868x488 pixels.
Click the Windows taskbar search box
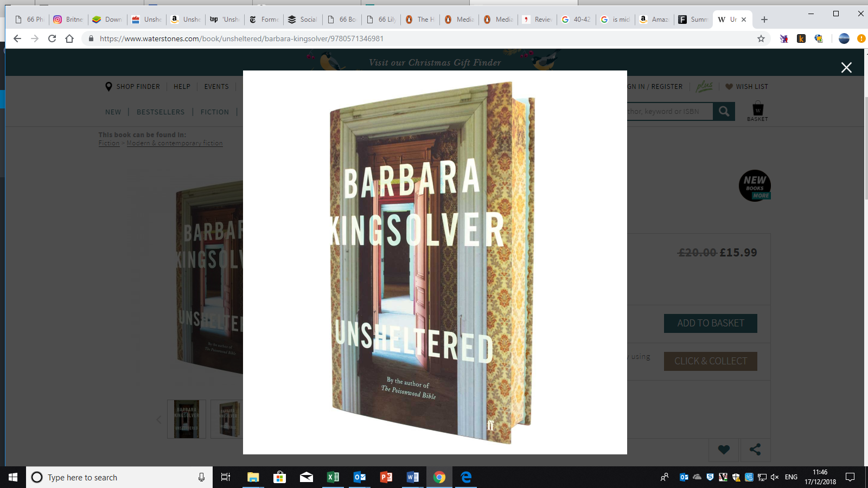click(x=119, y=477)
